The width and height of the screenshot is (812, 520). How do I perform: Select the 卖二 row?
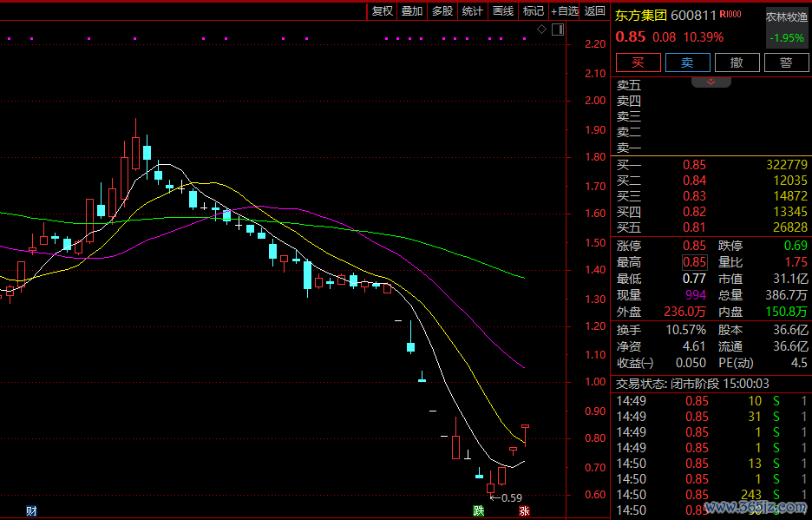tap(711, 132)
